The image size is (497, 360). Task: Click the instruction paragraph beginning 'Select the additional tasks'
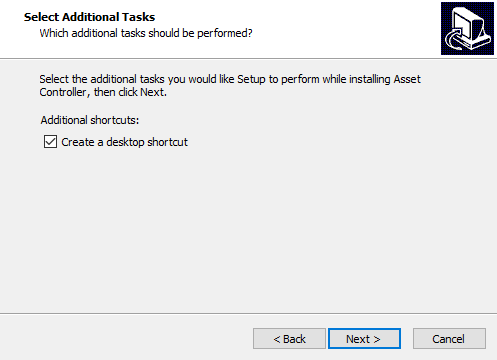[x=230, y=86]
